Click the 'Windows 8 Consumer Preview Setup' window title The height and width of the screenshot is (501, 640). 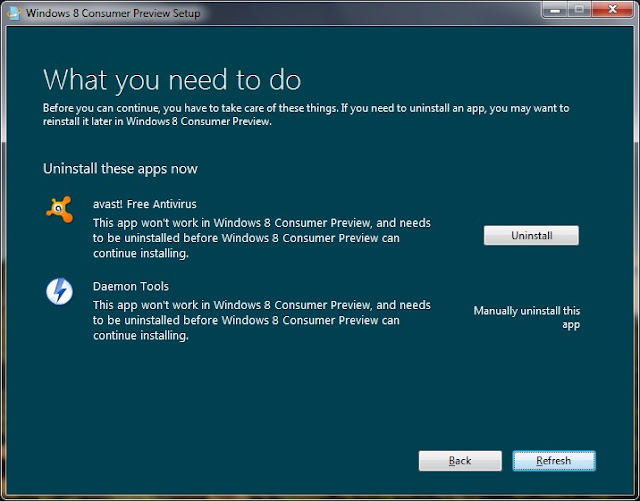click(x=113, y=13)
